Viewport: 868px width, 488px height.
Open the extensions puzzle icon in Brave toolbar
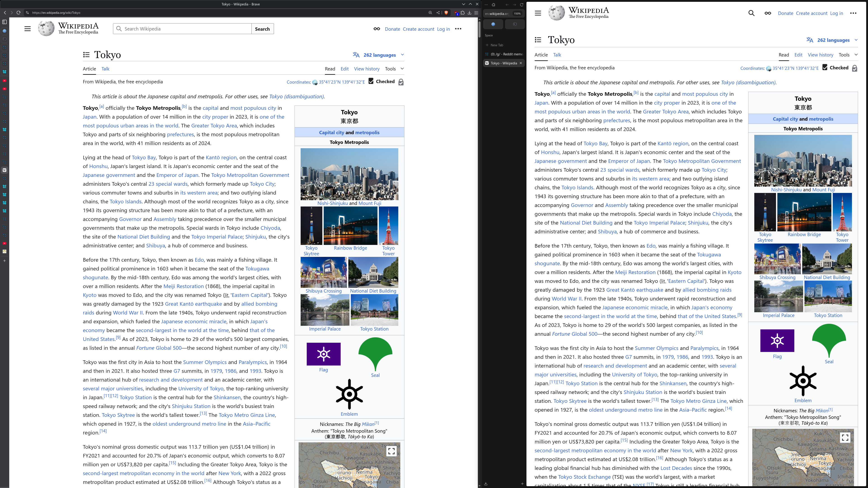463,13
